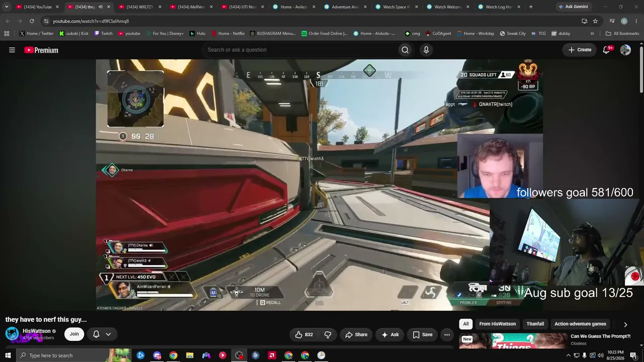
Task: View site information icon in address bar
Action: click(46, 21)
